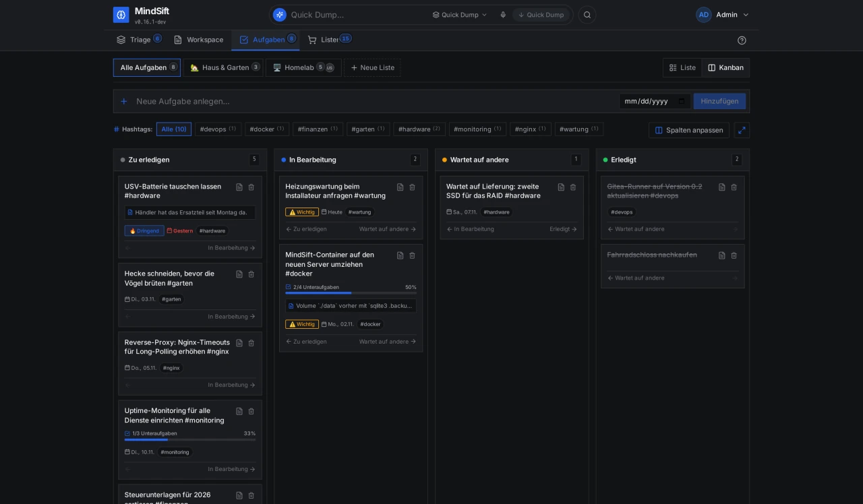This screenshot has height=504, width=863.
Task: Go to the Triage tab
Action: (x=139, y=40)
